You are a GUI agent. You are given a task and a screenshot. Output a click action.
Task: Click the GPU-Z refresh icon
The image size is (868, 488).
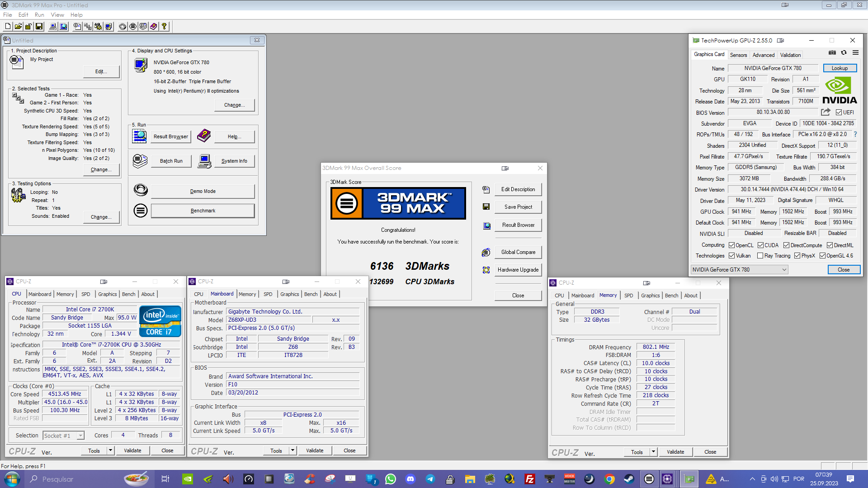[844, 53]
